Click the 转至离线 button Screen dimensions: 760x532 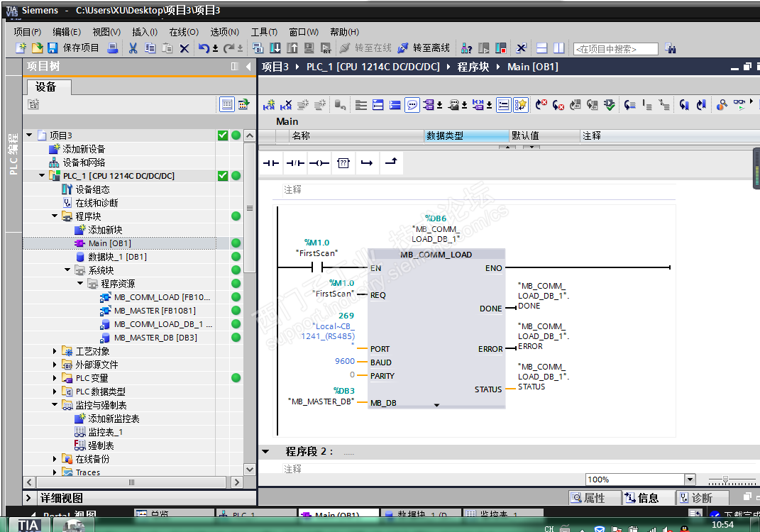[424, 48]
